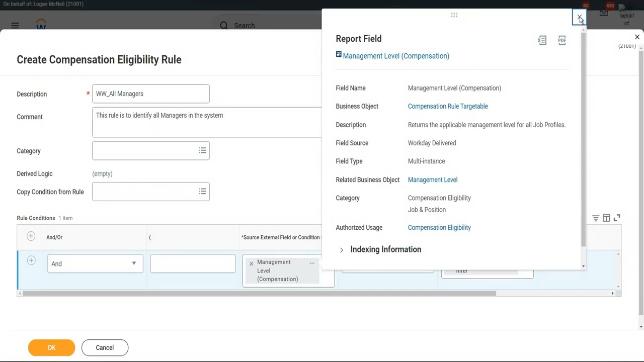644x362 pixels.
Task: Click the grid horizontal scrollbar
Action: point(259,293)
